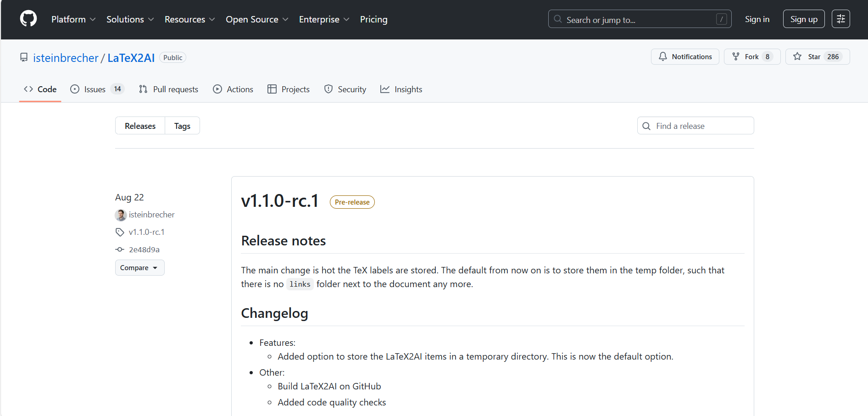The height and width of the screenshot is (416, 868).
Task: Click the Sign up button
Action: [804, 19]
